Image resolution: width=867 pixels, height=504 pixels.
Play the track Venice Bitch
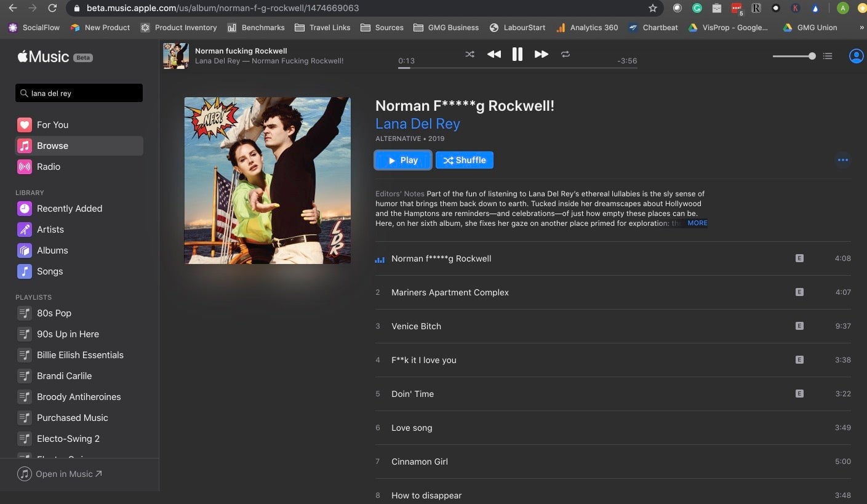pos(416,326)
